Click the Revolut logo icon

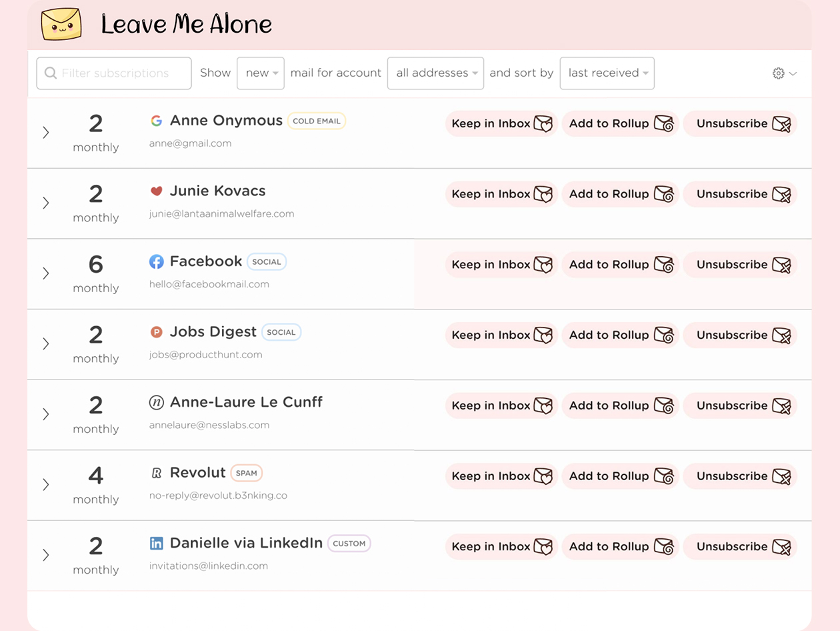155,472
